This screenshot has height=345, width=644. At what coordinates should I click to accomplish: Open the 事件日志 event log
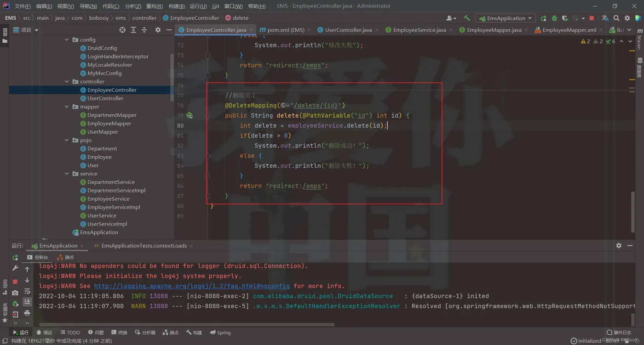(619, 333)
